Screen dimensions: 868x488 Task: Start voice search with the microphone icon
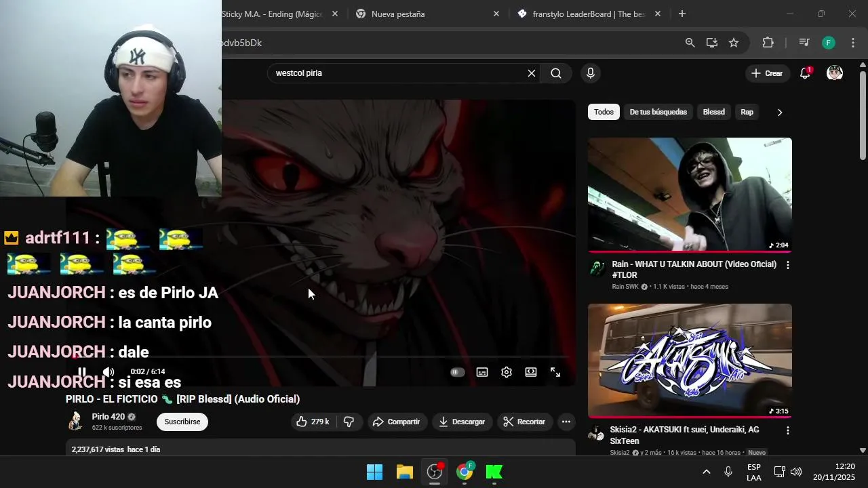[x=591, y=73]
